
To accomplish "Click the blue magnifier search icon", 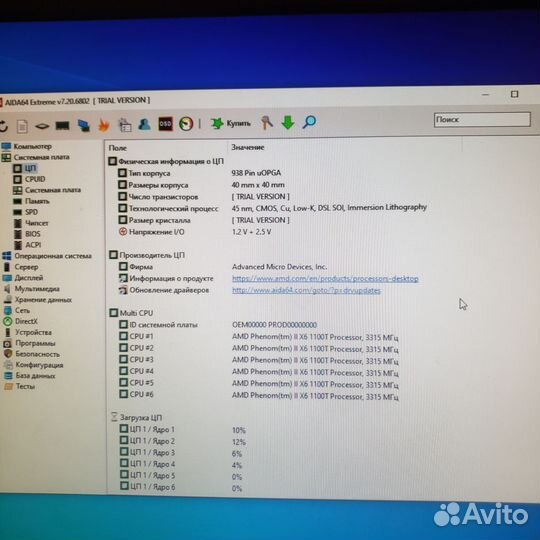I will click(309, 122).
